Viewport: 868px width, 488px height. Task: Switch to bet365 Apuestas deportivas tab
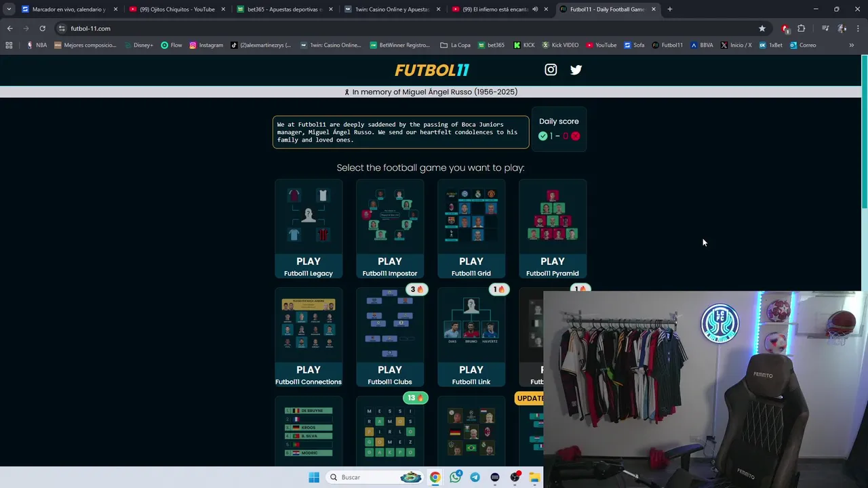click(284, 9)
